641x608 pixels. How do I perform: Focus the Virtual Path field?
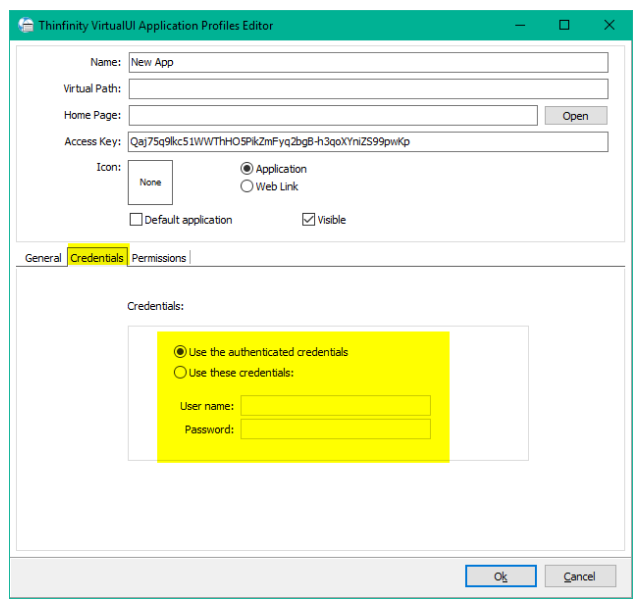pyautogui.click(x=368, y=89)
